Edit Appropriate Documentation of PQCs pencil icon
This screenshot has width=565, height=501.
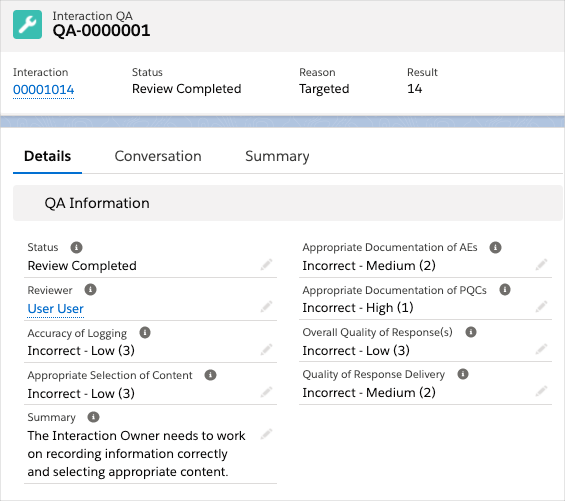pos(541,307)
